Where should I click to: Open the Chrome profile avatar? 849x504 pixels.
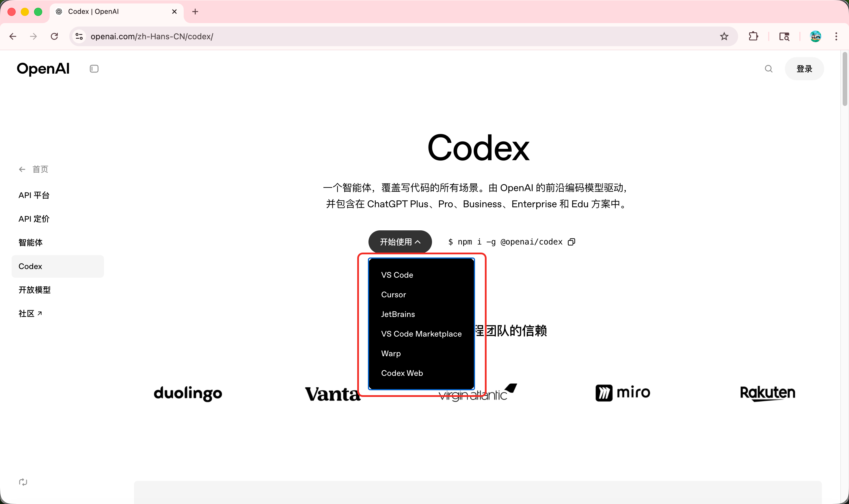(816, 36)
